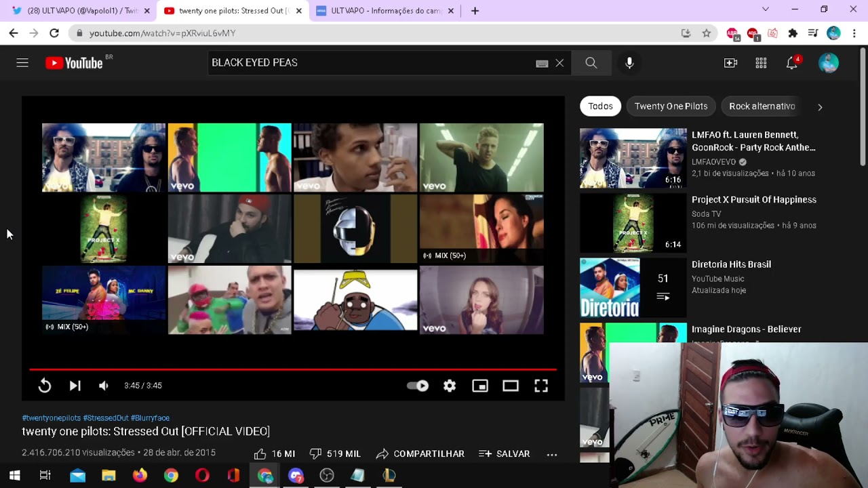868x488 pixels.
Task: Open the Zé Felipe MIX endscreen thumbnail
Action: click(104, 300)
